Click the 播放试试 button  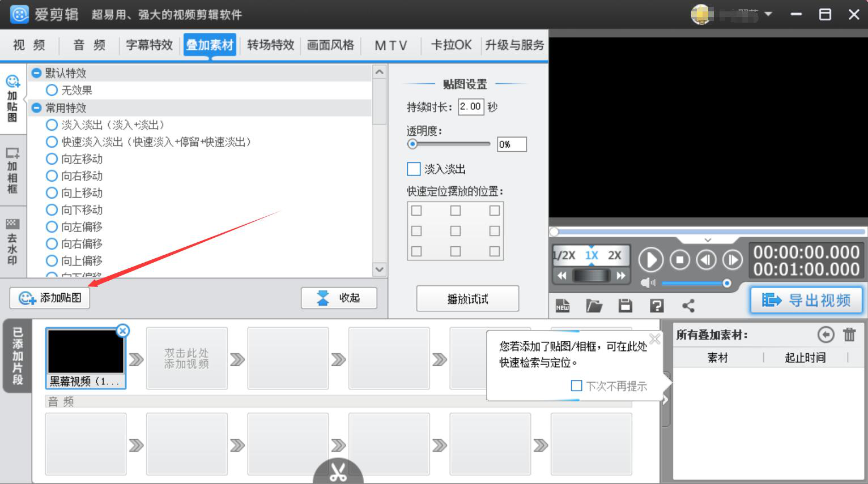(x=467, y=298)
